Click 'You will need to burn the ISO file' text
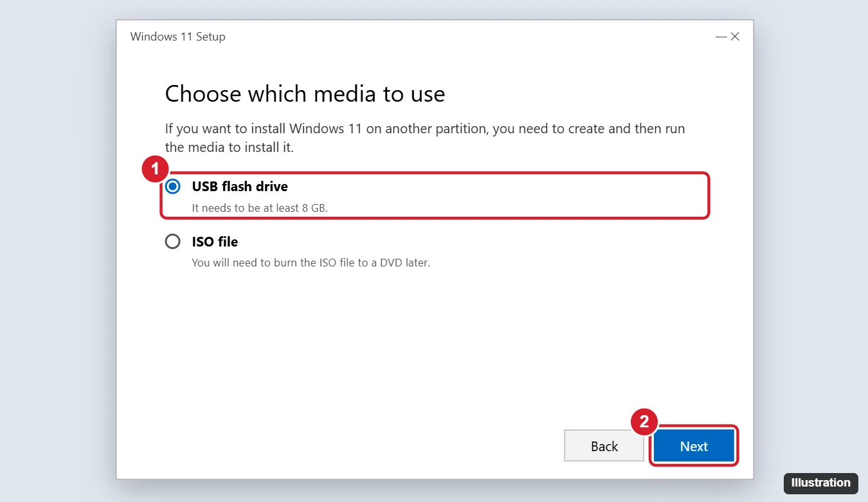The height and width of the screenshot is (502, 868). (x=311, y=263)
